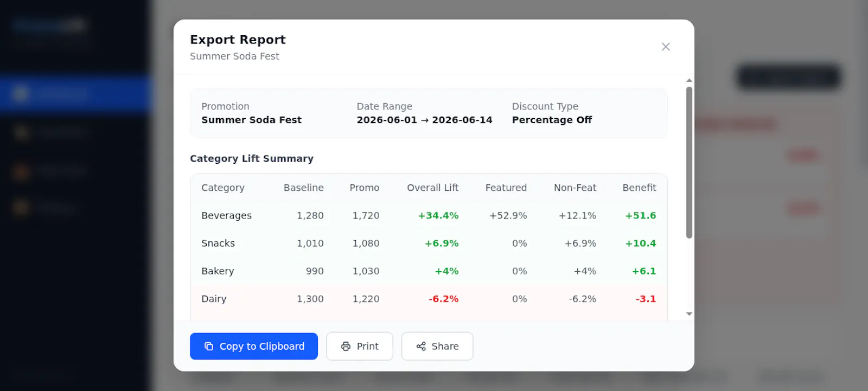This screenshot has height=391, width=868.
Task: Click the printer icon
Action: tap(346, 346)
